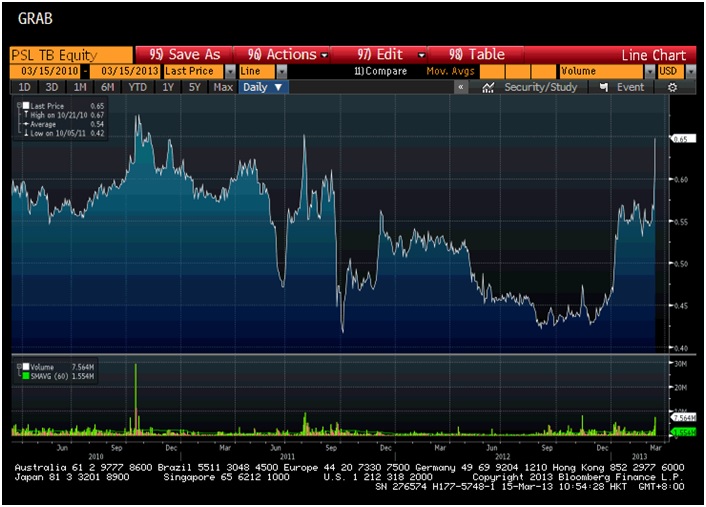Select the 1D range tab
The height and width of the screenshot is (507, 706).
pos(24,87)
